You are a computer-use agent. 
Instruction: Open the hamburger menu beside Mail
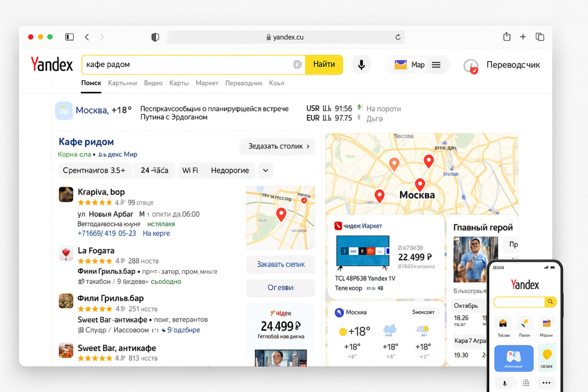435,64
